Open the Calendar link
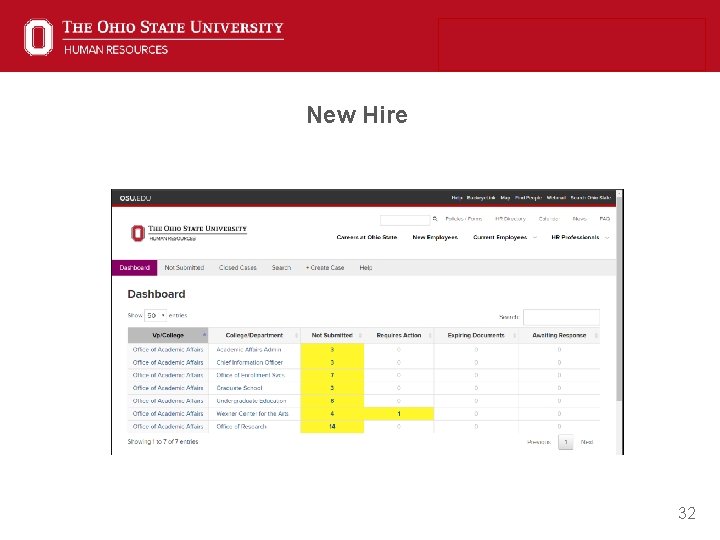 click(x=549, y=219)
